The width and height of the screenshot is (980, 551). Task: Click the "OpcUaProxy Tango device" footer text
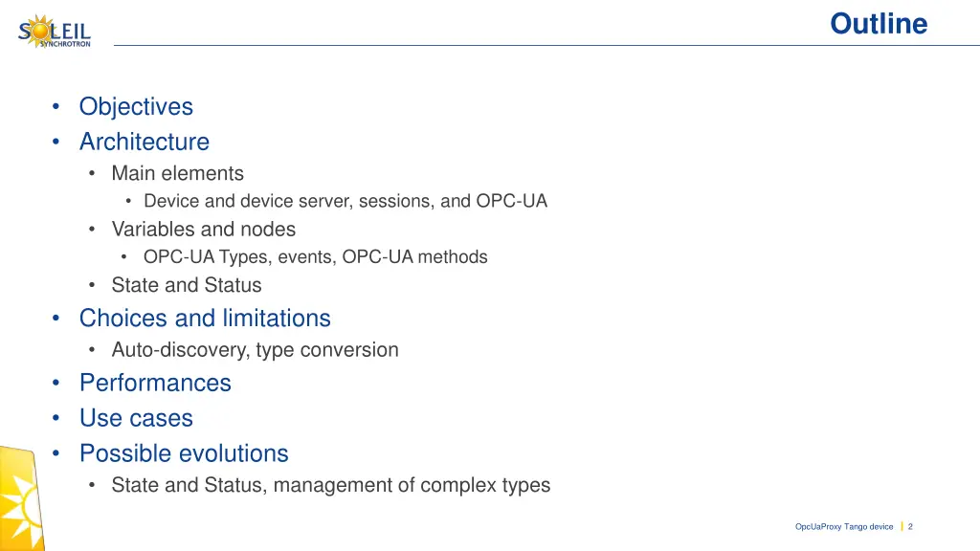pyautogui.click(x=843, y=526)
